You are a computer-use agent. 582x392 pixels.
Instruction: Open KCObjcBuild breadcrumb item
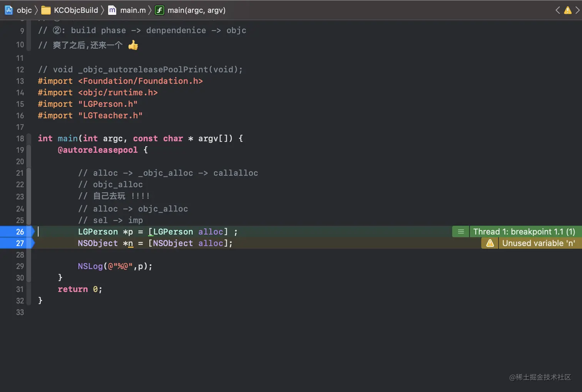click(x=76, y=10)
